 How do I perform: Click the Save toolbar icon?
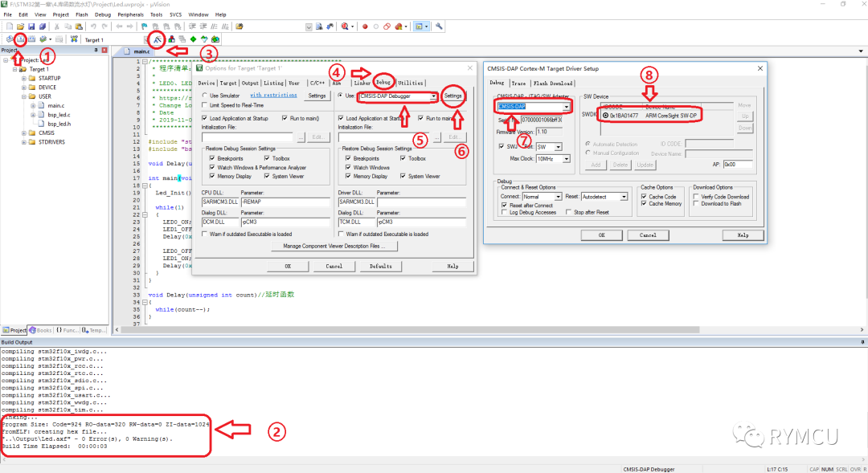pos(31,27)
